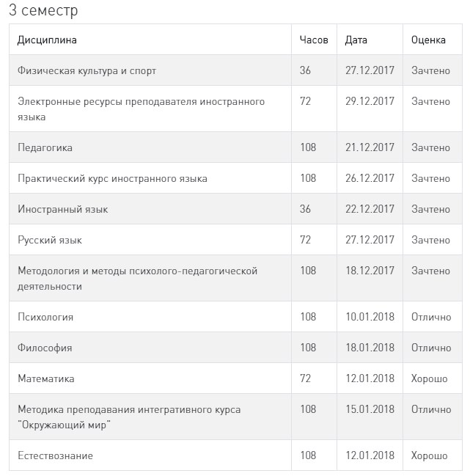This screenshot has height=476, width=470.
Task: Click the "Оценка" column header
Action: point(428,40)
